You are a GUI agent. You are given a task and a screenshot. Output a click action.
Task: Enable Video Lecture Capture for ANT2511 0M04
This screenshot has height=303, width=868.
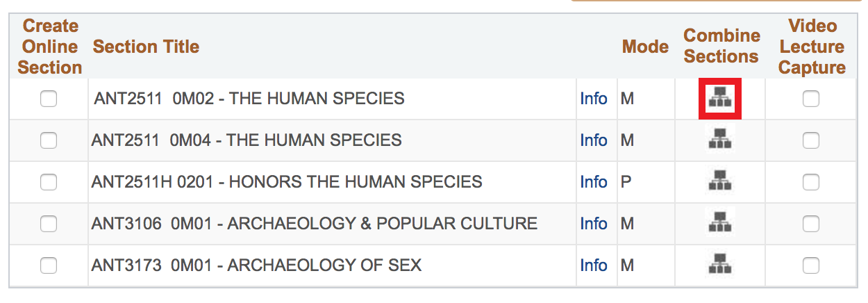point(810,140)
